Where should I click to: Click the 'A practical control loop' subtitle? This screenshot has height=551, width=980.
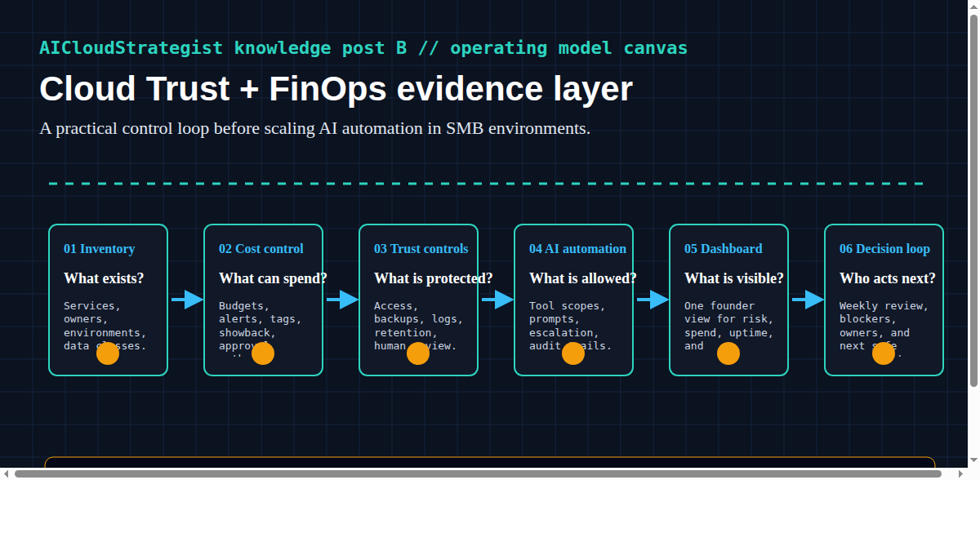[314, 128]
